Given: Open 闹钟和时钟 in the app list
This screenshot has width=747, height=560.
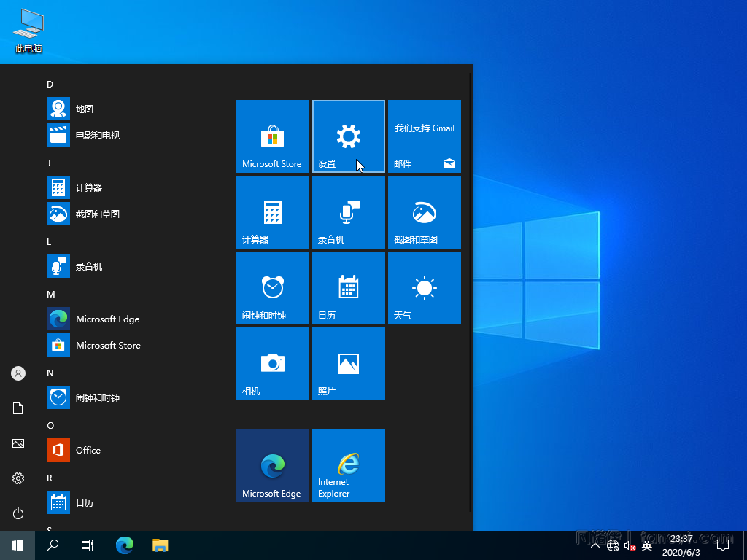Looking at the screenshot, I should coord(133,397).
